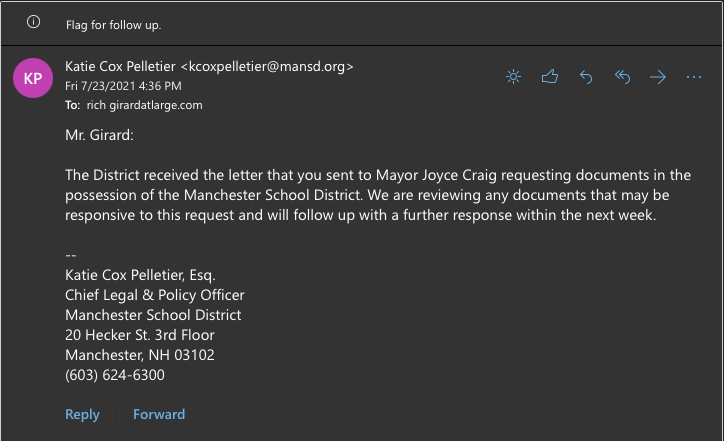
Task: Click the '20 Hecker St. 3rd Floor' line
Action: pyautogui.click(x=139, y=335)
